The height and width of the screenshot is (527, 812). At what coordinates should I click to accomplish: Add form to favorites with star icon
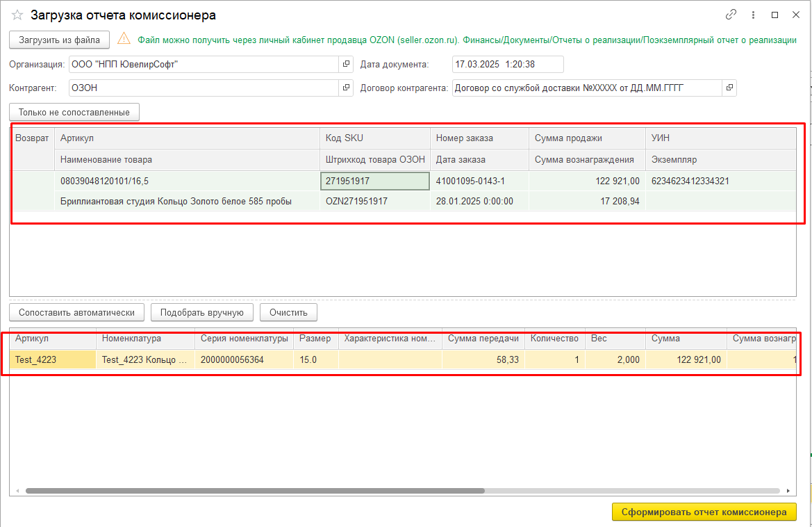(17, 15)
